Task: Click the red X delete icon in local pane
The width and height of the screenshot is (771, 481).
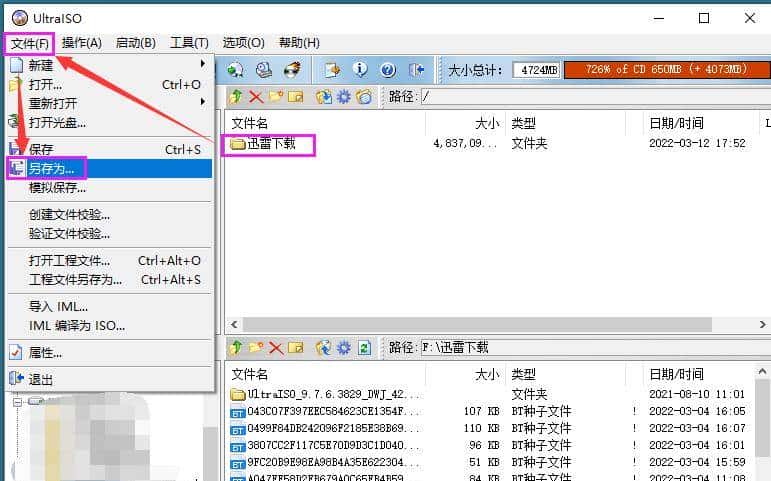Action: 276,348
